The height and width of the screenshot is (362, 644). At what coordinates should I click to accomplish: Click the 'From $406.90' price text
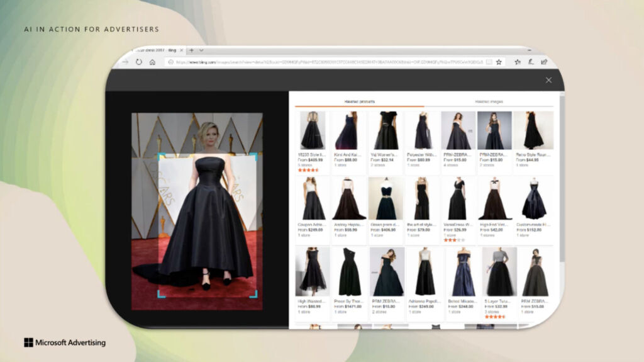(383, 230)
